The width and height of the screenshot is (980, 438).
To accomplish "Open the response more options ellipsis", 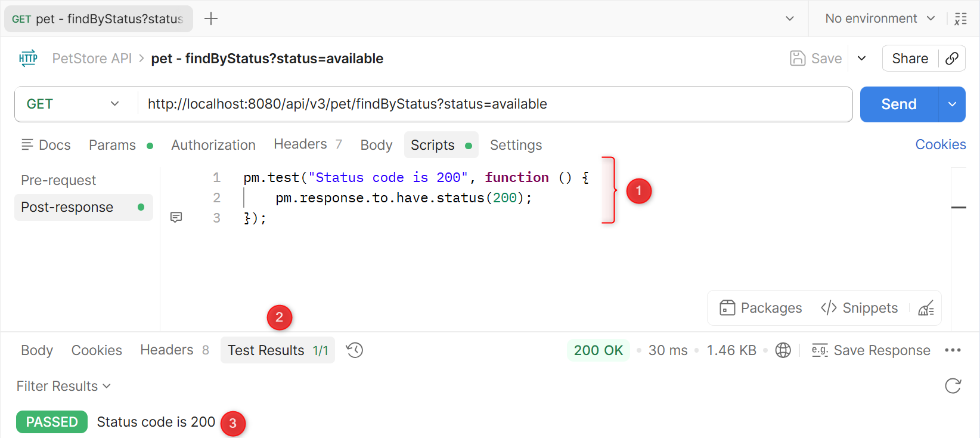I will pyautogui.click(x=953, y=350).
